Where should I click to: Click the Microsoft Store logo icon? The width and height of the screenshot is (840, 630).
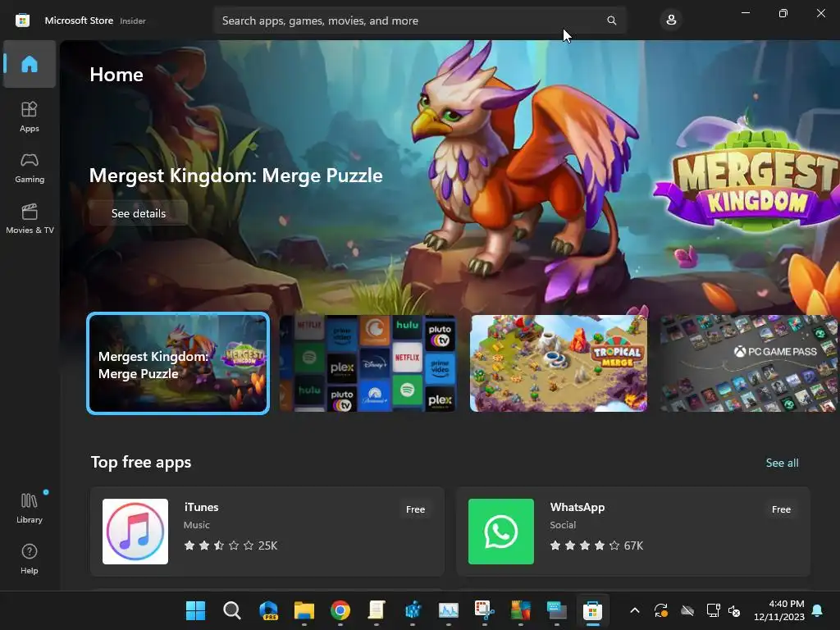pos(22,21)
